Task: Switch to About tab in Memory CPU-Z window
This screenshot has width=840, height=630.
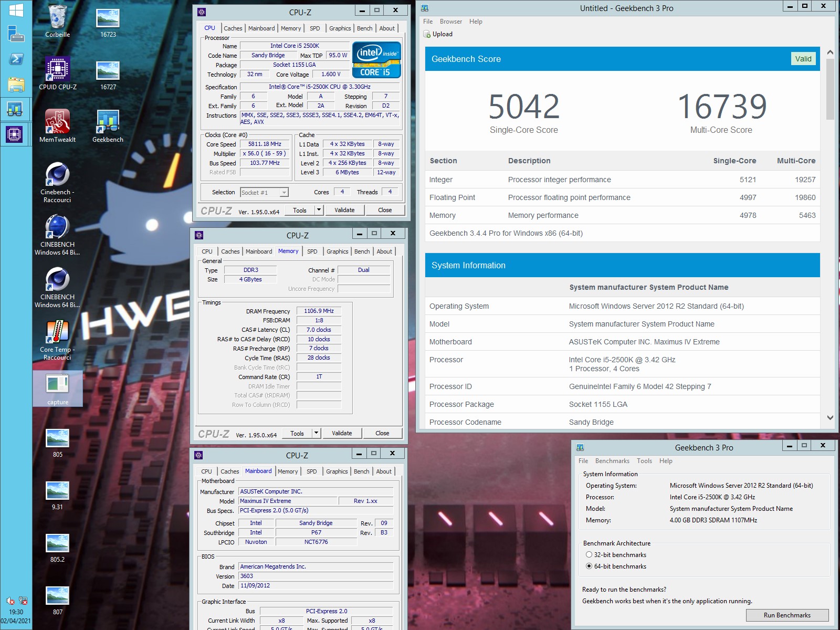Action: (x=384, y=251)
